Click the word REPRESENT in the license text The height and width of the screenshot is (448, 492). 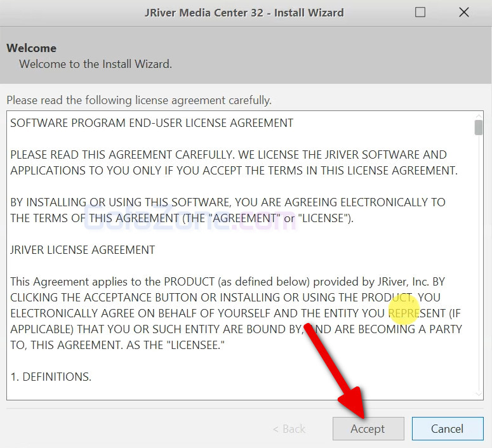[x=416, y=313]
